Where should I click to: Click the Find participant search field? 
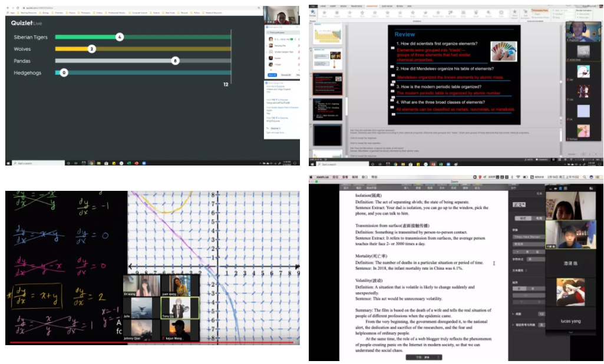point(282,32)
